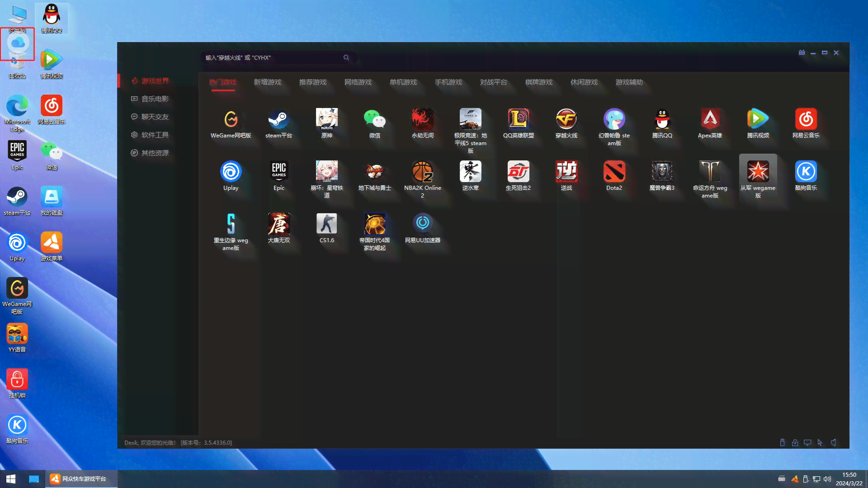
Task: Launch 帝国时代4国家的崛起
Action: pyautogui.click(x=375, y=232)
